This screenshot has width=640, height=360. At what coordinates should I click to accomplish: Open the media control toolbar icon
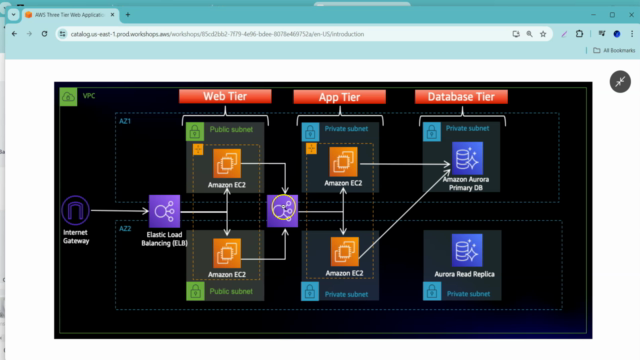602,34
